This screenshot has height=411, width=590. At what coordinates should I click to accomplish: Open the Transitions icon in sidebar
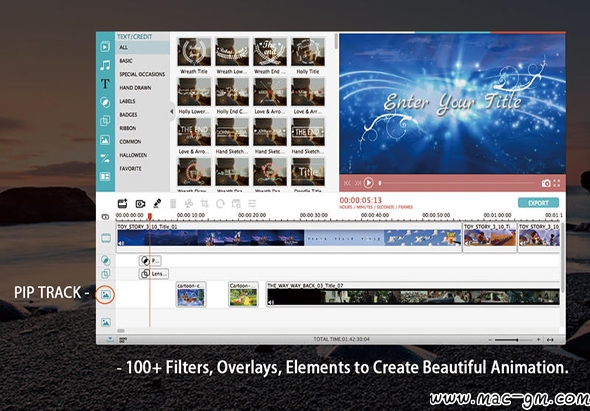coord(105,158)
